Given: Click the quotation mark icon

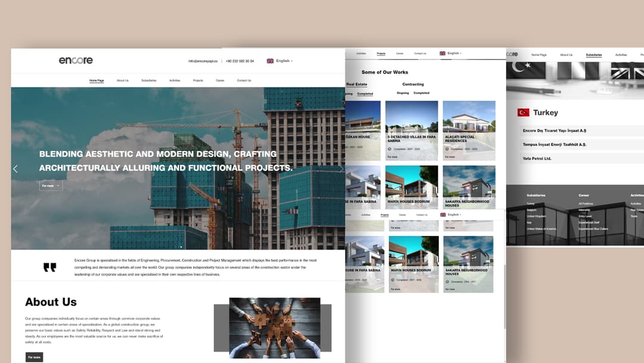Looking at the screenshot, I should pos(49,267).
